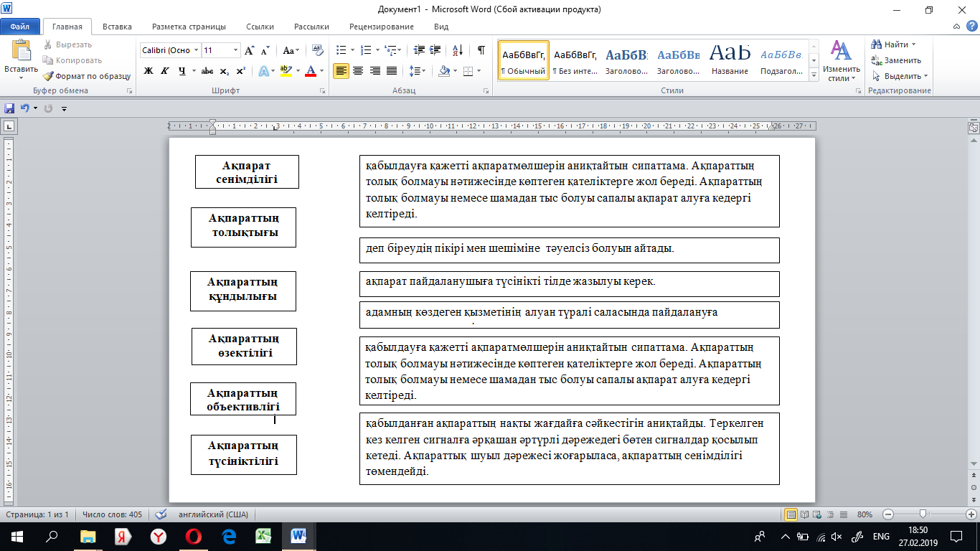Switch to Review (Рецензирование) tab
This screenshot has width=980, height=551.
(x=381, y=27)
